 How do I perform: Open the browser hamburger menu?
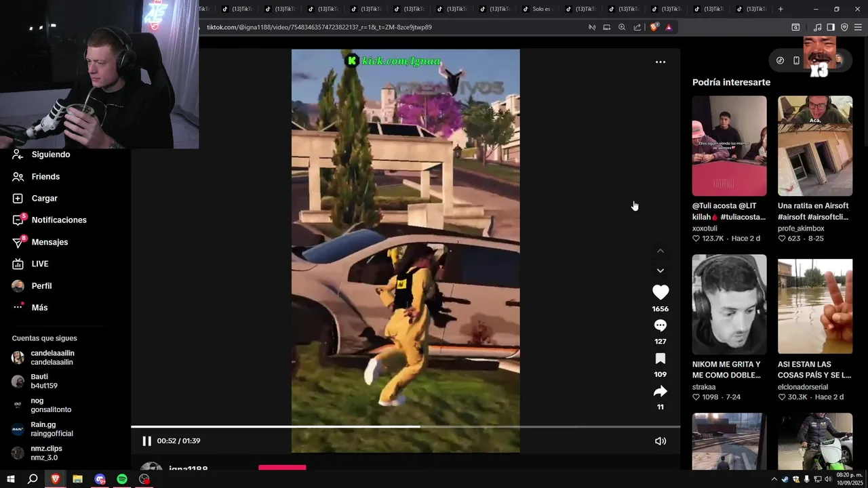point(858,27)
